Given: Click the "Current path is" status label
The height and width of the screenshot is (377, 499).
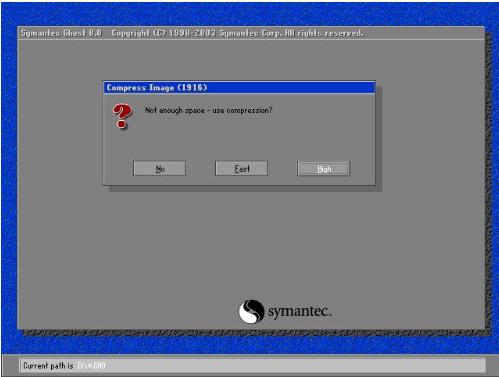Looking at the screenshot, I should point(48,366).
